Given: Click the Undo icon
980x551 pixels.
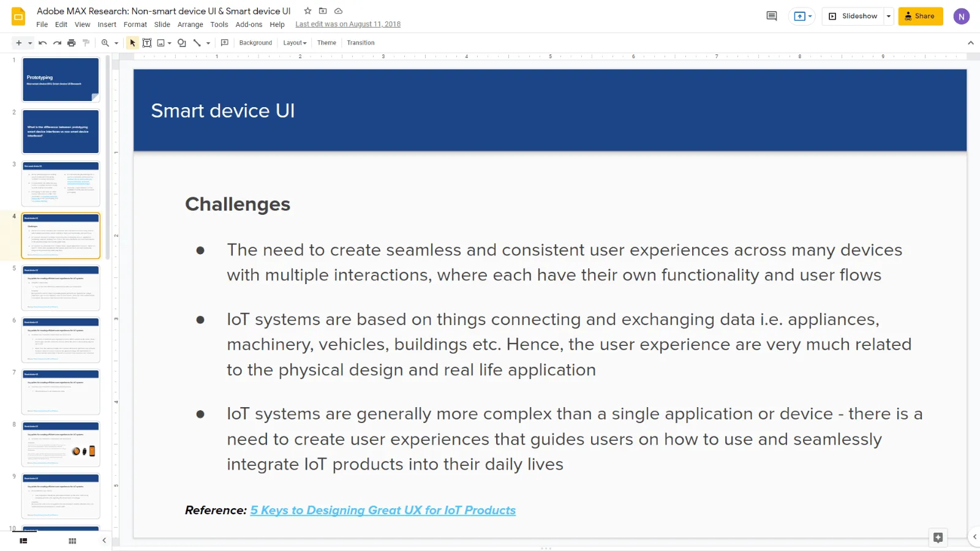Looking at the screenshot, I should 42,43.
